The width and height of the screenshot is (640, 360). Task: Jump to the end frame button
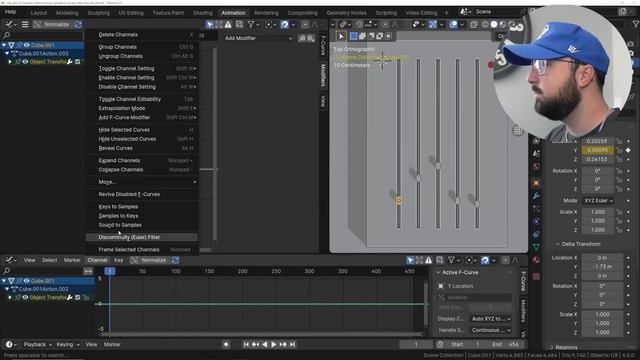click(292, 344)
